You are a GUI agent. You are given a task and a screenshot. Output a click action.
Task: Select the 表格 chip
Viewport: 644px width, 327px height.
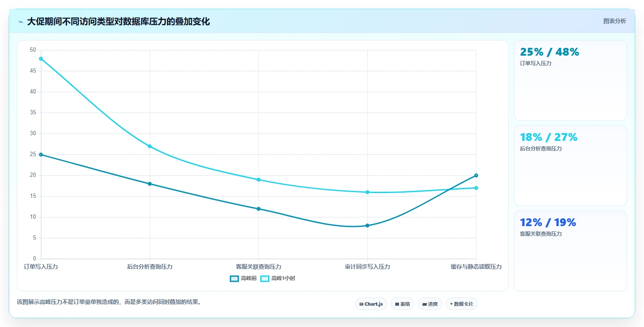pos(402,304)
